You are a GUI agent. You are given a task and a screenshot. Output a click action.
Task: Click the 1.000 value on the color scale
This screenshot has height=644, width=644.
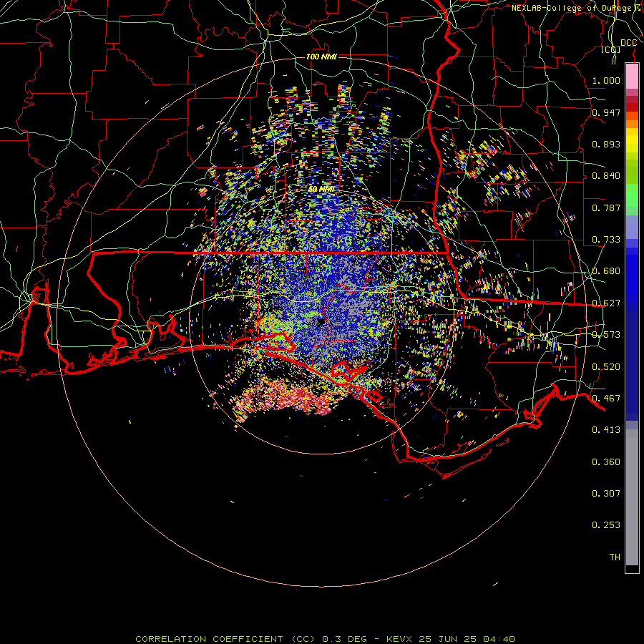point(606,80)
